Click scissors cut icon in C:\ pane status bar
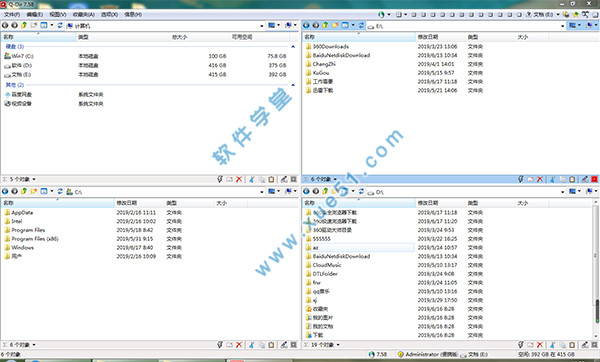Viewport: 600px width, 362px height. pos(252,345)
